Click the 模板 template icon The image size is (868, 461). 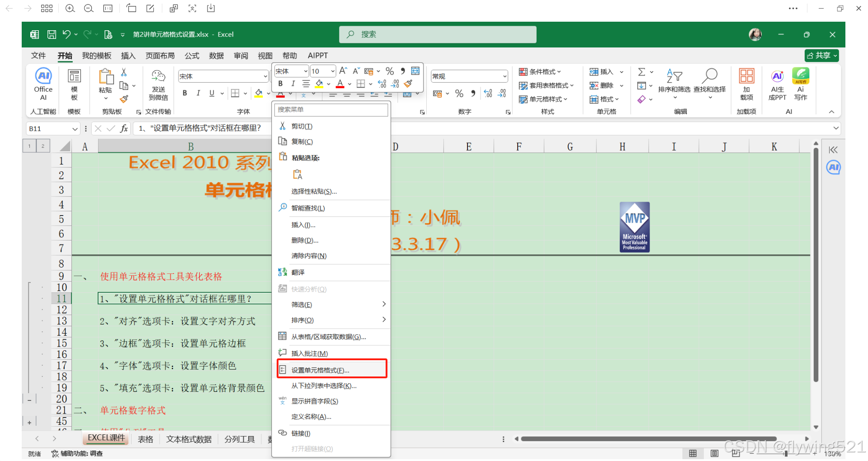(74, 76)
